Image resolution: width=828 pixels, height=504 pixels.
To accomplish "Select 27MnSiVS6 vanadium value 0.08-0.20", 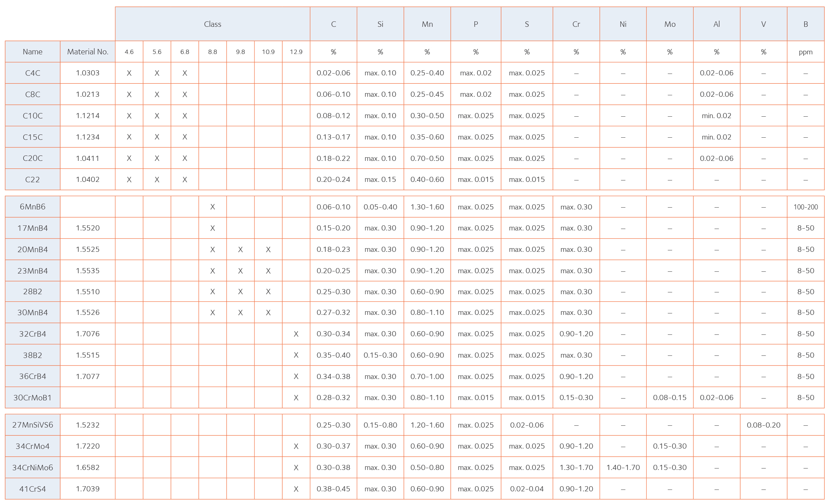I will [763, 425].
